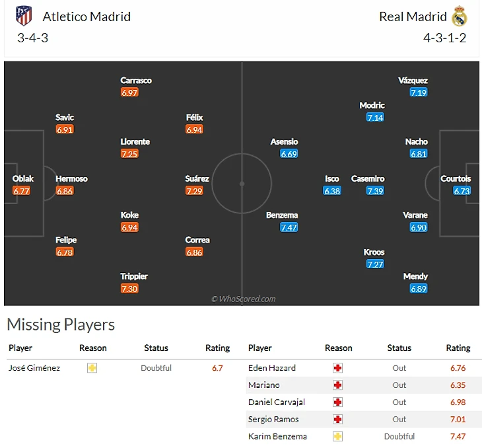Click Sergio Ramos's red injury icon
This screenshot has height=448, width=482.
pyautogui.click(x=338, y=420)
